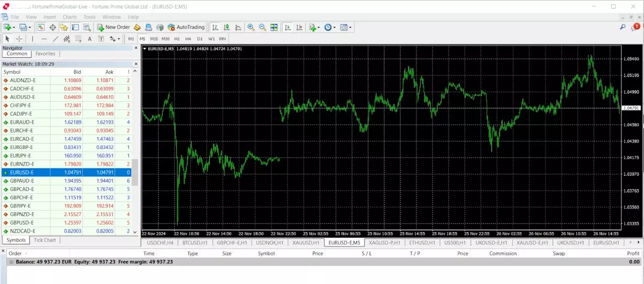Switch to the Favorites tab
This screenshot has width=644, height=284.
coord(46,54)
